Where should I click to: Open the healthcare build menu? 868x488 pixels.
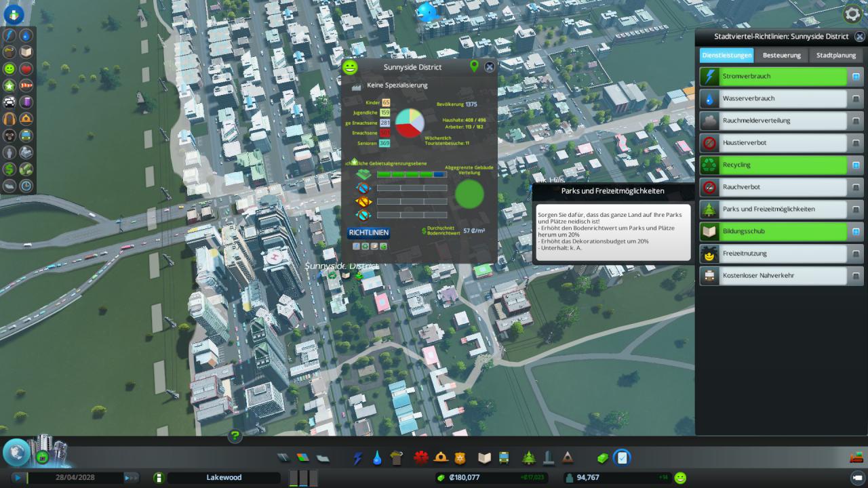pos(421,458)
